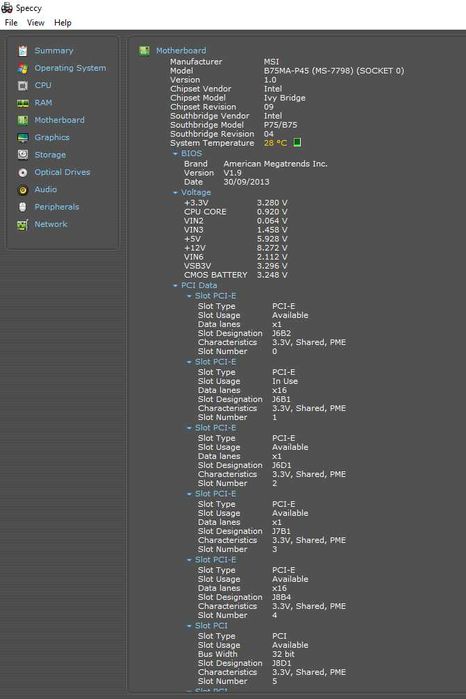Click the Optical Drives disc icon
The width and height of the screenshot is (466, 699).
[x=23, y=173]
